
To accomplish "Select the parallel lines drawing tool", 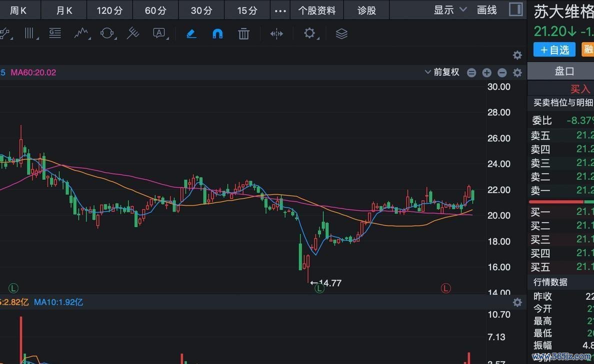I will pyautogui.click(x=29, y=33).
